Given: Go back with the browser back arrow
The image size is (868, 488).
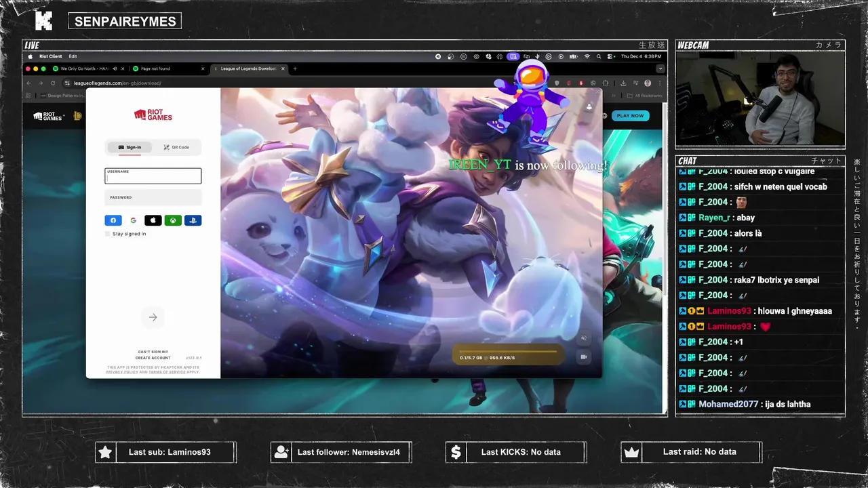Looking at the screenshot, I should point(28,83).
